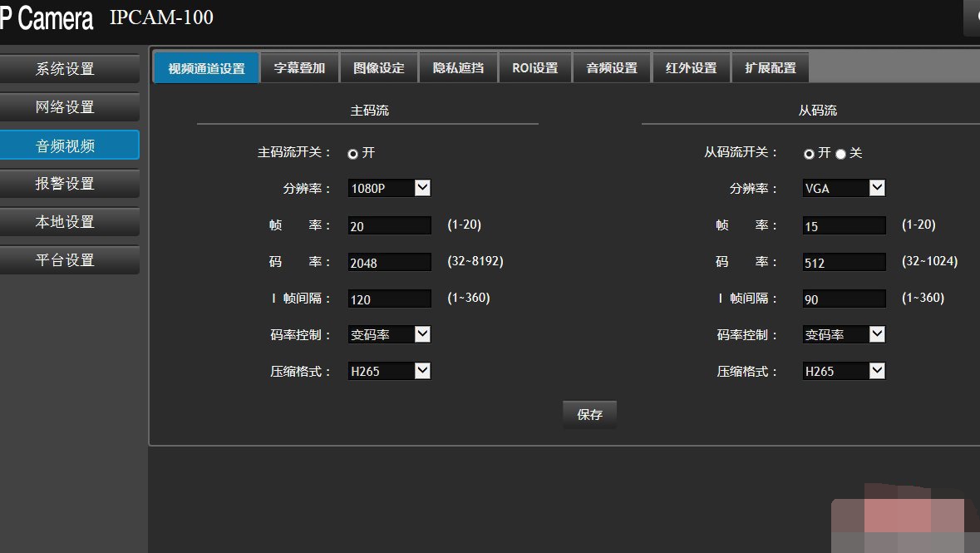Select 关 radio for 从码流开关
The width and height of the screenshot is (980, 553).
click(840, 154)
